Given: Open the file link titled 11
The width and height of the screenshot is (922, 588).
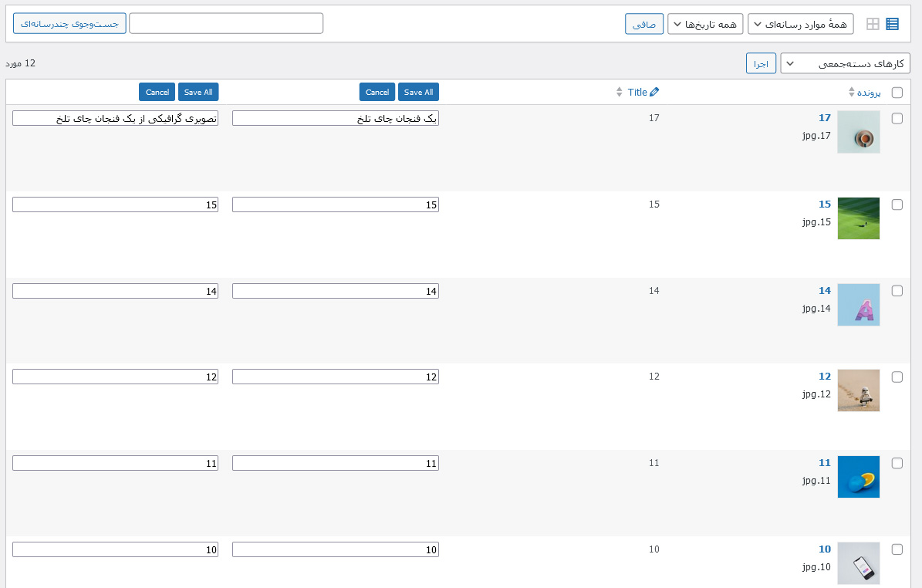Looking at the screenshot, I should coord(824,463).
